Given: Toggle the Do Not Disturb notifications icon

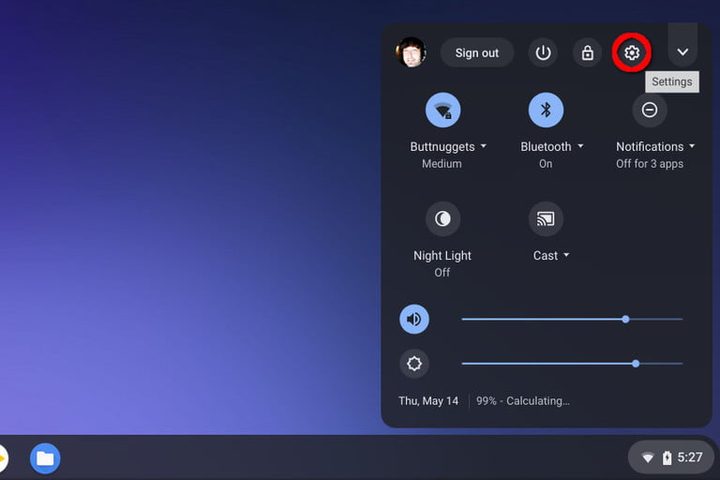Looking at the screenshot, I should (x=649, y=110).
